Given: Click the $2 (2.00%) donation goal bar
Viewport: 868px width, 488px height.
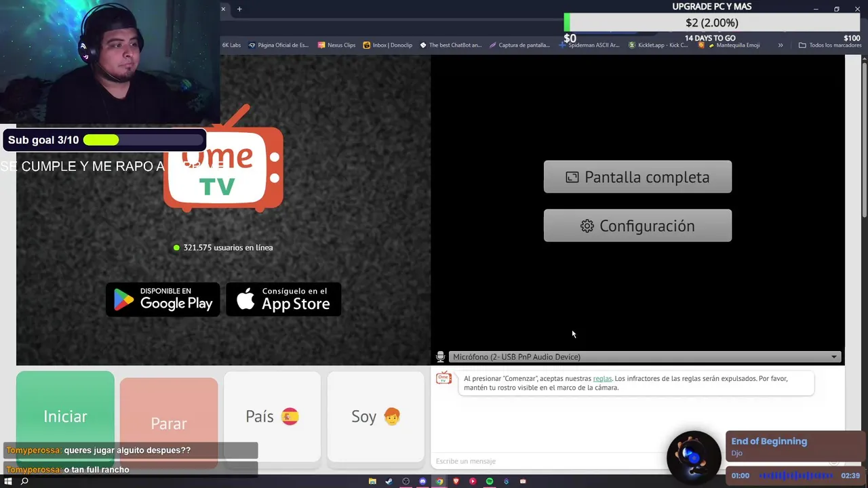Looking at the screenshot, I should click(712, 22).
